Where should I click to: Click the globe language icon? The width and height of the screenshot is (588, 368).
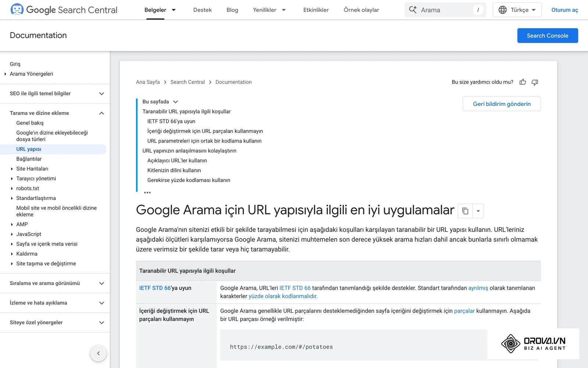(x=502, y=10)
